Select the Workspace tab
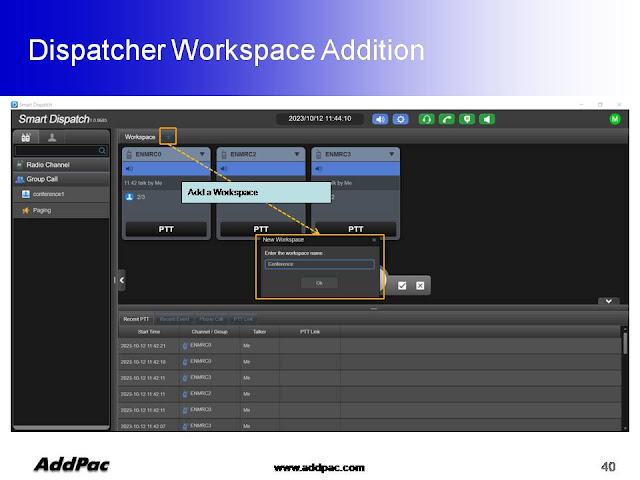 [140, 137]
